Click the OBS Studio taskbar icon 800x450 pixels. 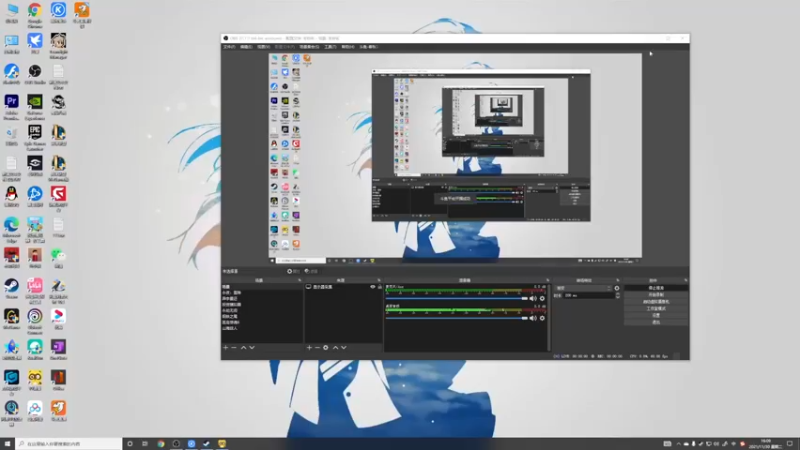(176, 444)
